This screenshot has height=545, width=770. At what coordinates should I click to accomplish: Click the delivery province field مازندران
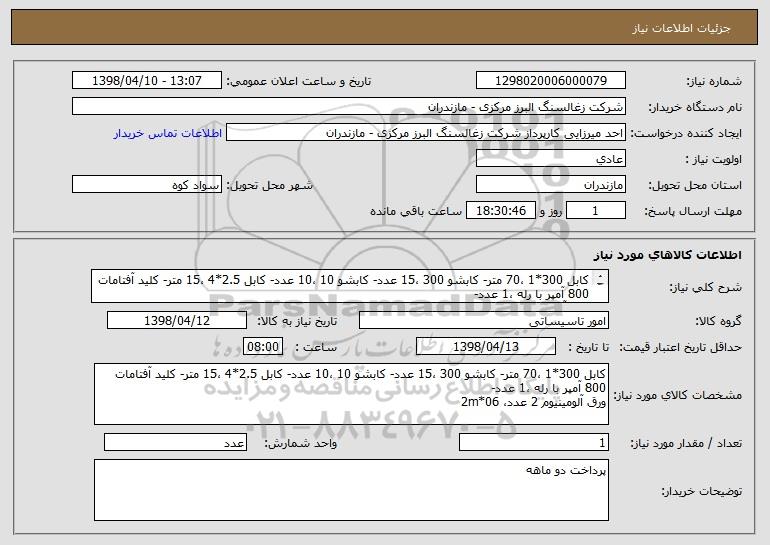(x=550, y=185)
